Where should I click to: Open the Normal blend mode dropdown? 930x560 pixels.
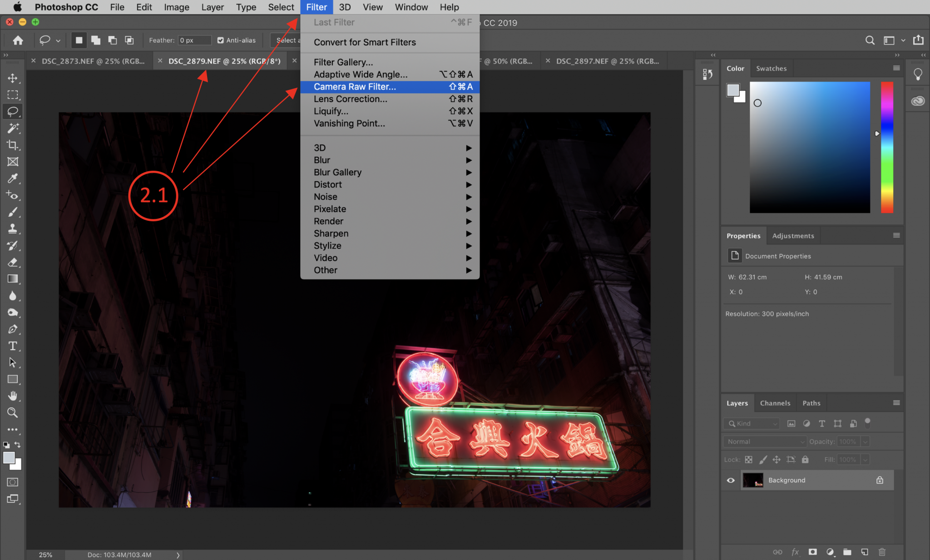point(765,441)
